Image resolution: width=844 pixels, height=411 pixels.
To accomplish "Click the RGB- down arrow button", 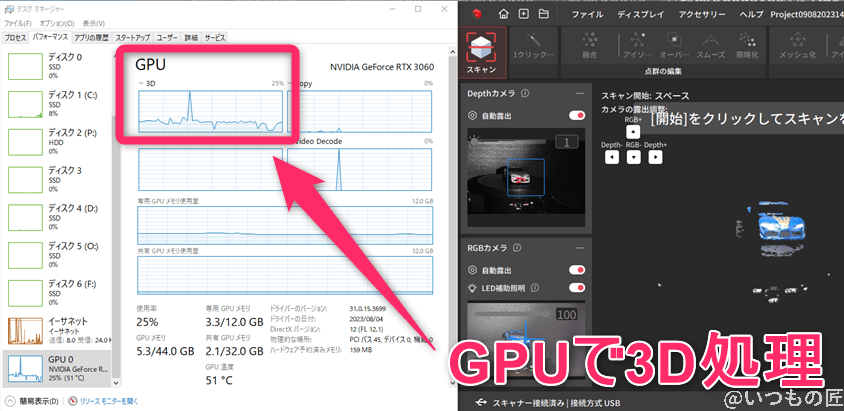I will pos(634,157).
